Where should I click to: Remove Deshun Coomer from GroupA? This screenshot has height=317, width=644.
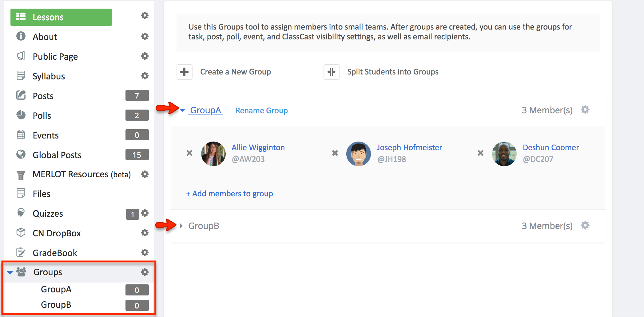click(x=480, y=153)
